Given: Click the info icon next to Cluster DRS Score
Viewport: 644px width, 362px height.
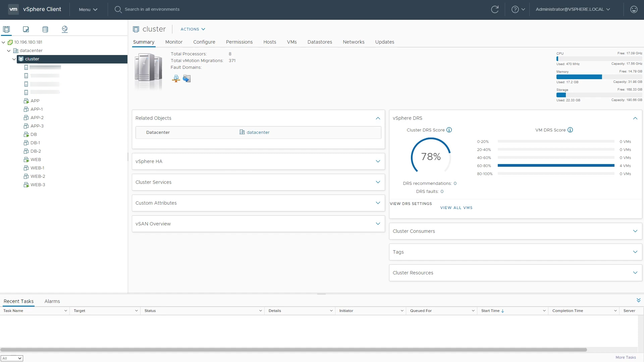Looking at the screenshot, I should pyautogui.click(x=449, y=130).
